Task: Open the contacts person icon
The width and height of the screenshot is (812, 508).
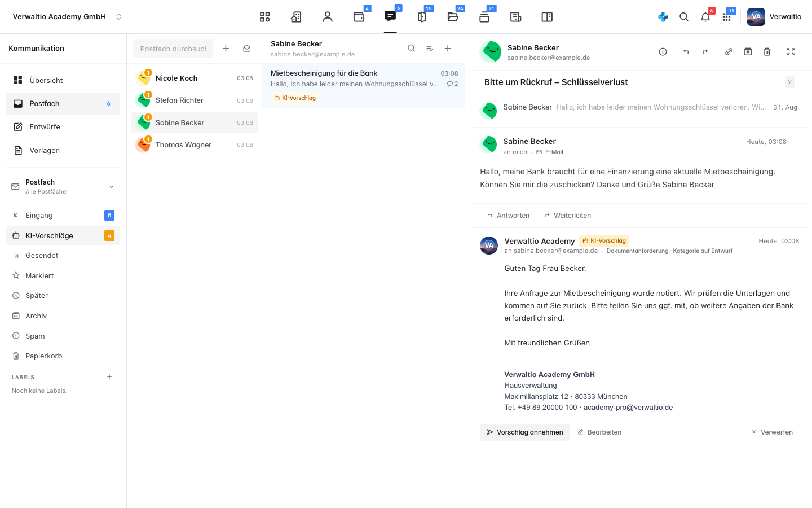Action: click(x=328, y=17)
